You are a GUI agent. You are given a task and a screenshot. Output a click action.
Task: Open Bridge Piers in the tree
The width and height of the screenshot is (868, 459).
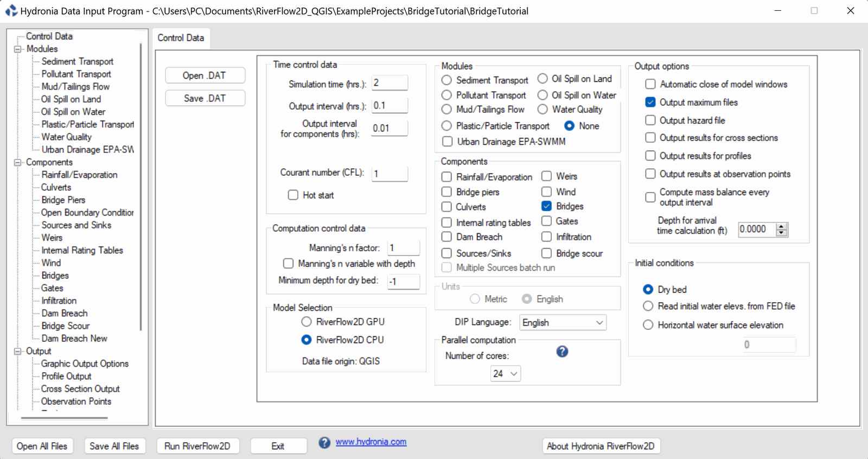click(63, 200)
